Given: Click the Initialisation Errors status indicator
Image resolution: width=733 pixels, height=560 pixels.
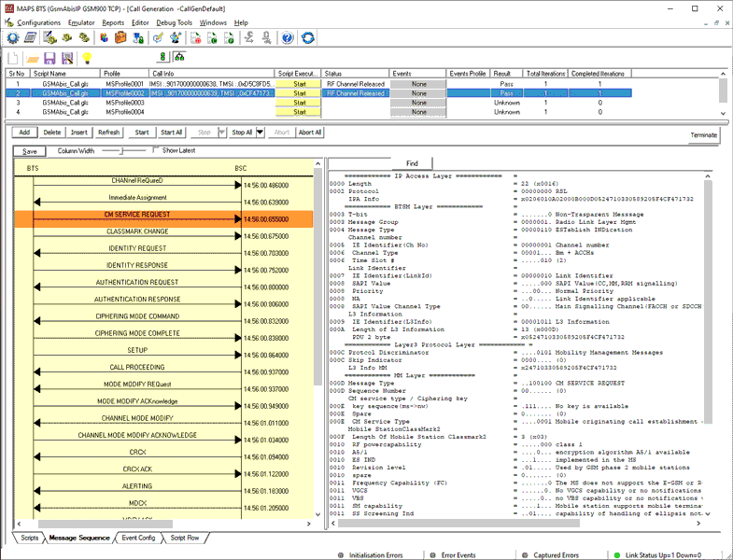Looking at the screenshot, I should [x=340, y=555].
